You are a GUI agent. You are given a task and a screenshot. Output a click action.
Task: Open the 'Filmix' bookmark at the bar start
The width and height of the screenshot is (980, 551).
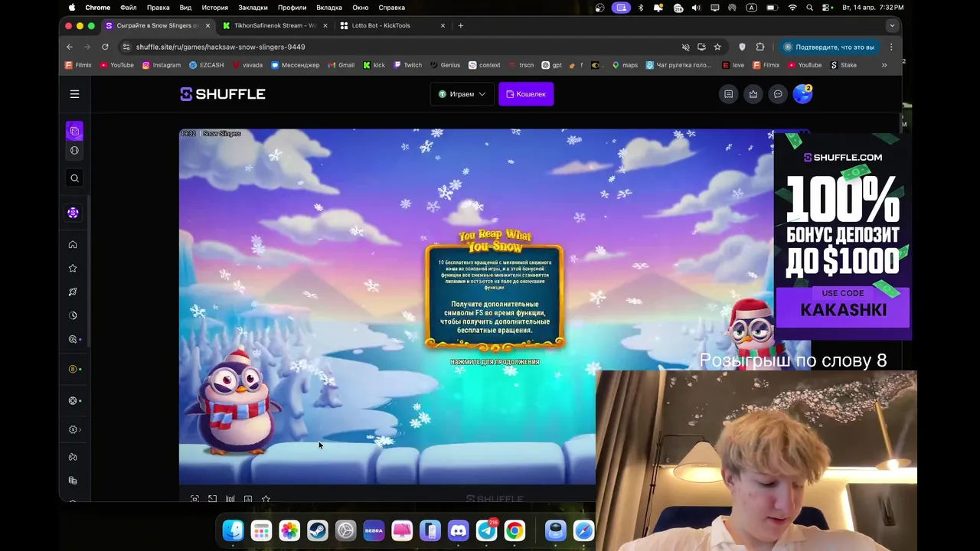(x=78, y=65)
